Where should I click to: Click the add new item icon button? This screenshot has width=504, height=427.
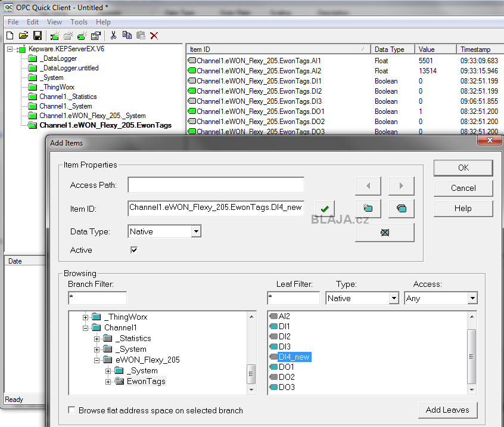coord(368,209)
